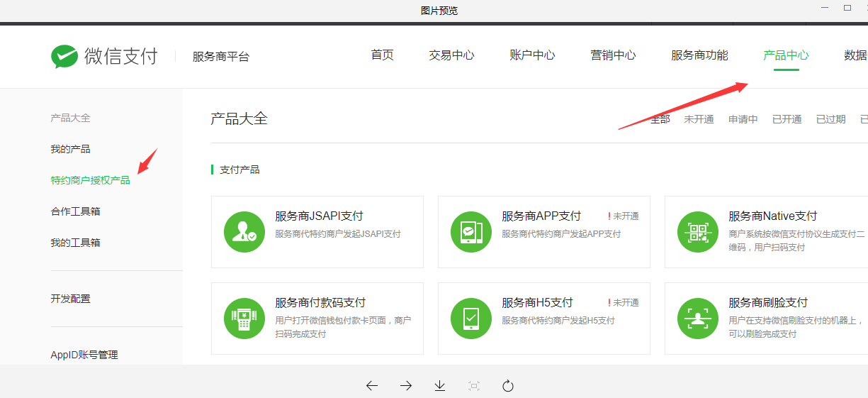Go to next image with right arrow
This screenshot has height=398, width=868.
pyautogui.click(x=406, y=386)
